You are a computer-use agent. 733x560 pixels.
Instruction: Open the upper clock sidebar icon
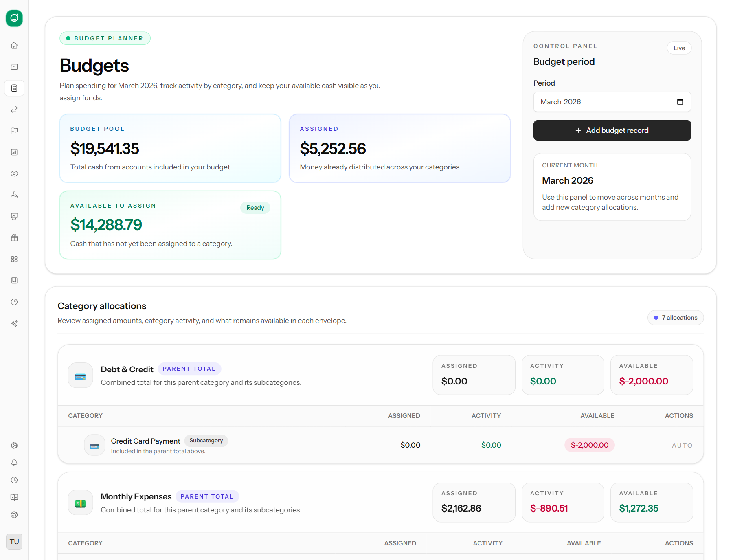pos(14,302)
